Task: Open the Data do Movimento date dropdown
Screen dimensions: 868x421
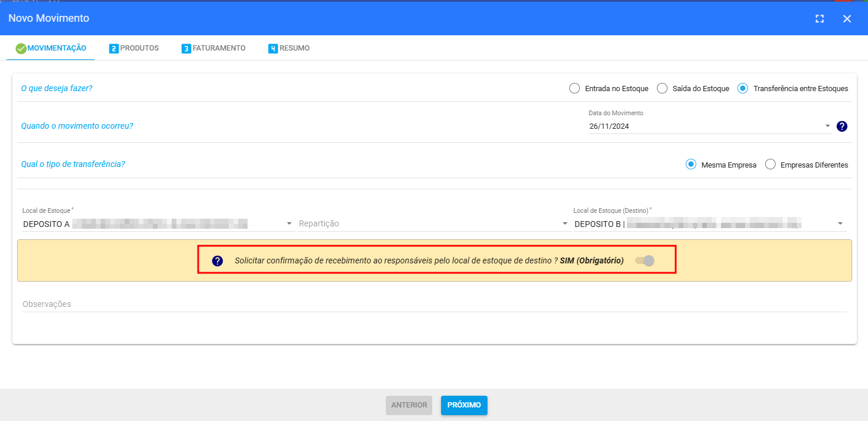Action: pos(827,126)
